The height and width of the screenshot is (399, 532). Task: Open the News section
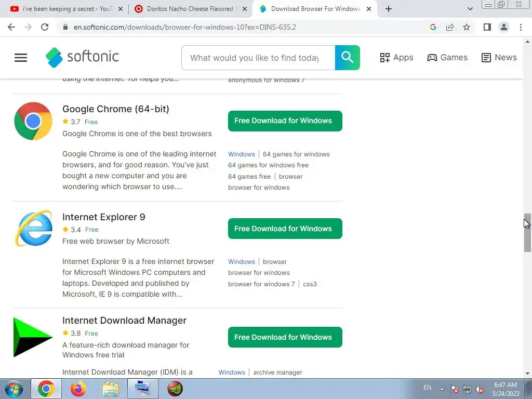click(499, 58)
